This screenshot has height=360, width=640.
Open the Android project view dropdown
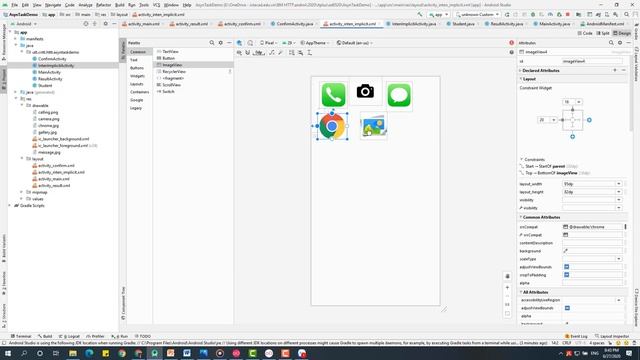coord(24,24)
